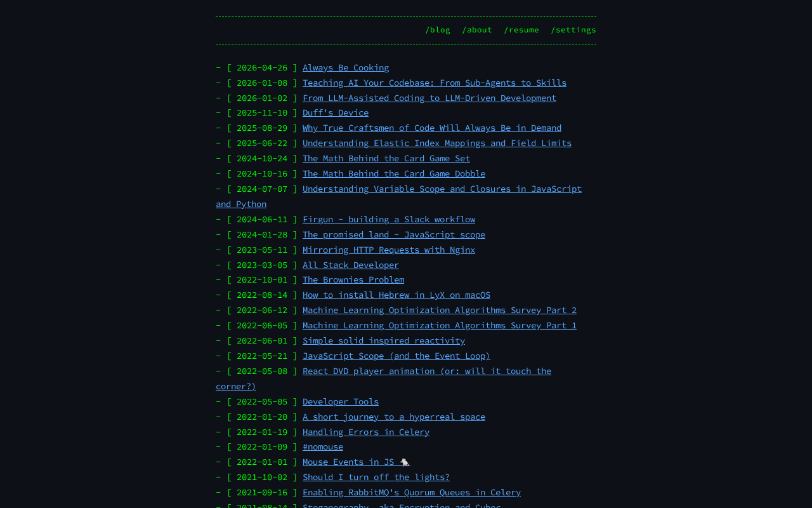Read 'A short journey to a hyperreal space'
This screenshot has width=812, height=508.
coord(394,417)
